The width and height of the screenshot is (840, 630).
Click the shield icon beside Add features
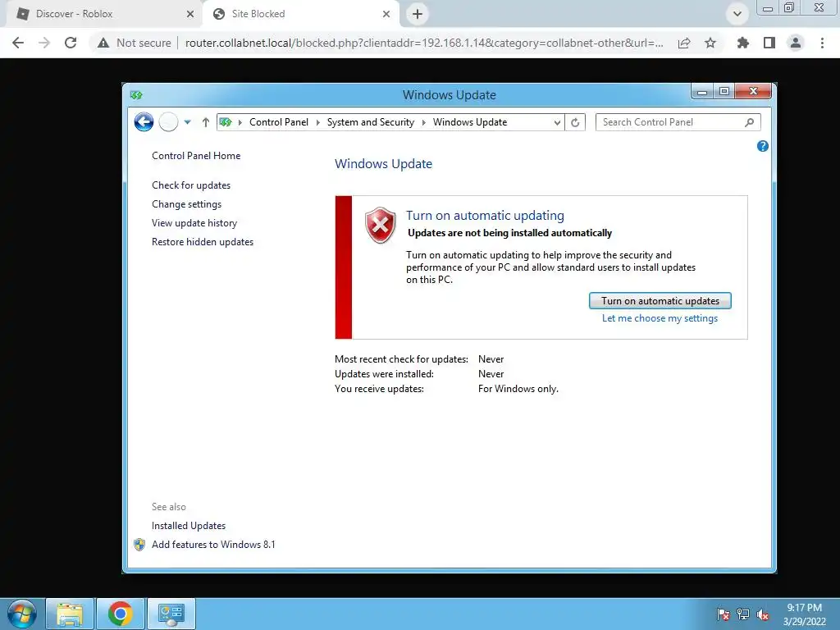(139, 545)
